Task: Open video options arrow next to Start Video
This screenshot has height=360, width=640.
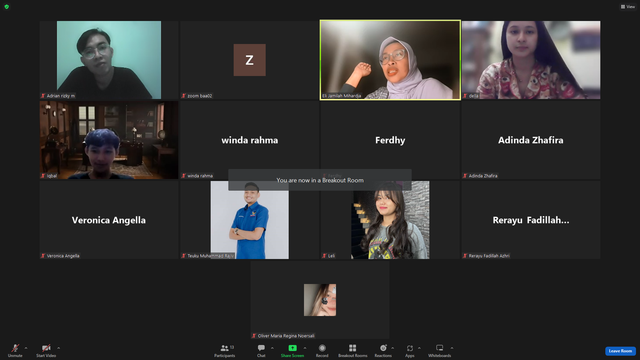Action: coord(59,348)
